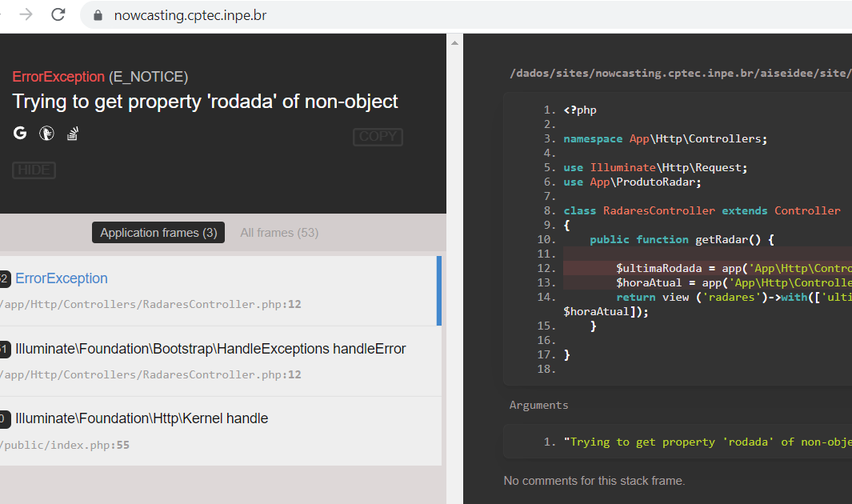Click the (E_NOTICE) label

point(148,77)
